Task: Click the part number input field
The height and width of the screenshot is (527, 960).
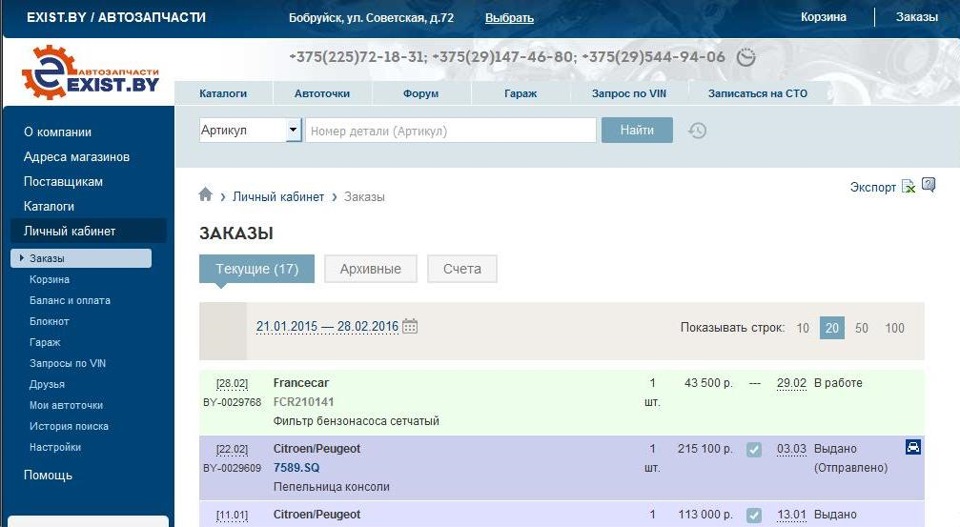Action: point(451,130)
